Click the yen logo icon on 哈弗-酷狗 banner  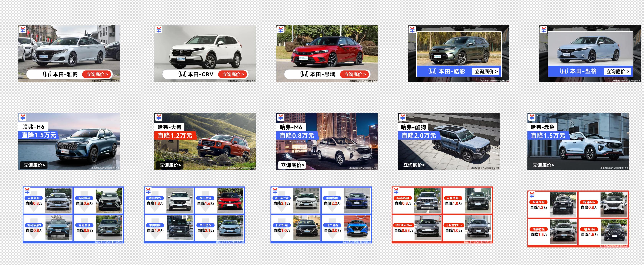[403, 117]
